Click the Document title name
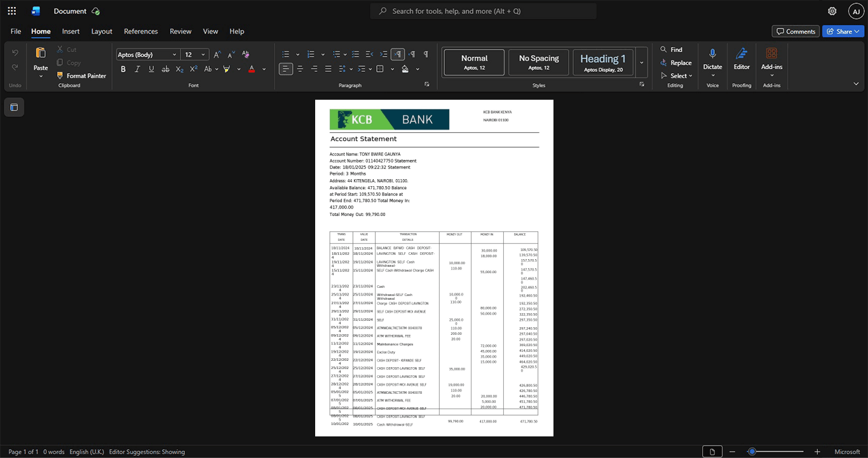The image size is (868, 458). [70, 11]
